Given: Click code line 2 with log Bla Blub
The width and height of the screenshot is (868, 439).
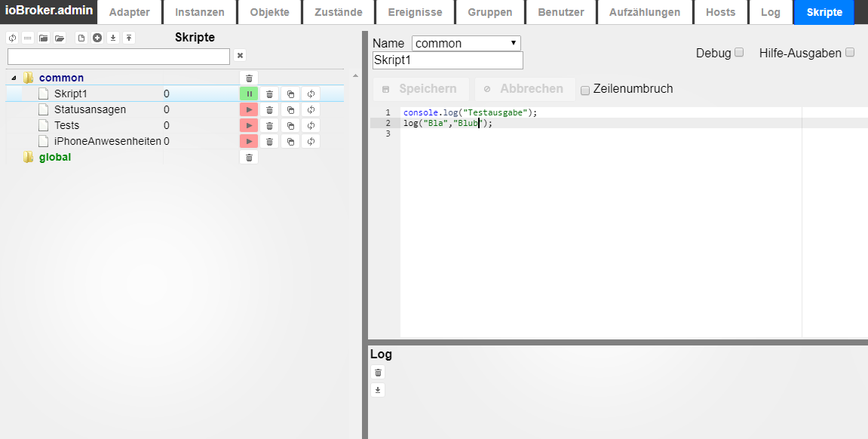Looking at the screenshot, I should pyautogui.click(x=448, y=123).
